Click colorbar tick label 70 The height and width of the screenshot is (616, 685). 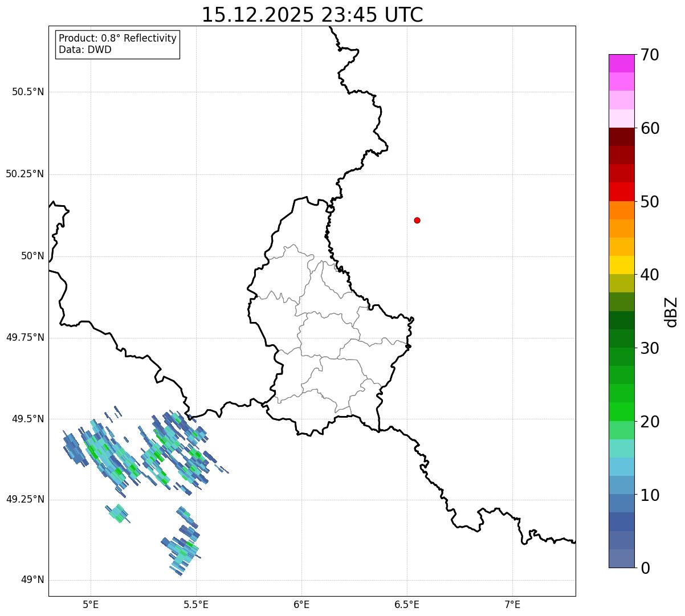[650, 55]
